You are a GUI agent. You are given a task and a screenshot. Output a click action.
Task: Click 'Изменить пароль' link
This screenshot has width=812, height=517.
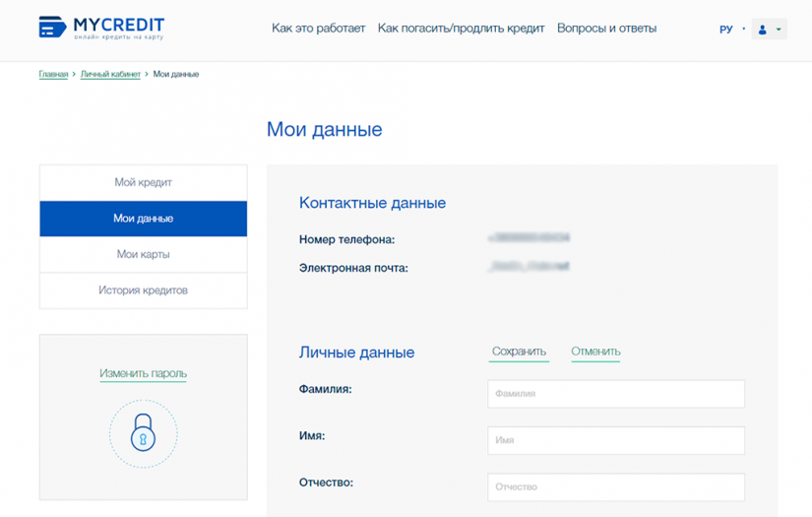[x=143, y=373]
